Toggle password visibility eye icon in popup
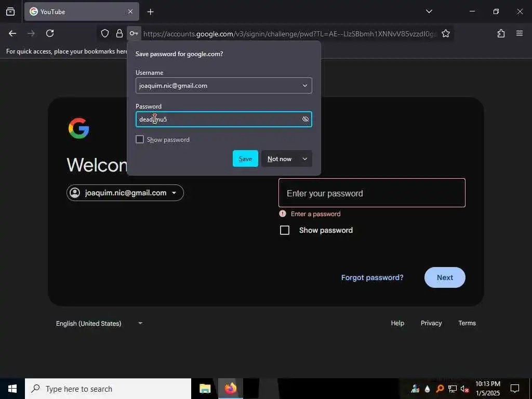The width and height of the screenshot is (532, 399). point(305,119)
